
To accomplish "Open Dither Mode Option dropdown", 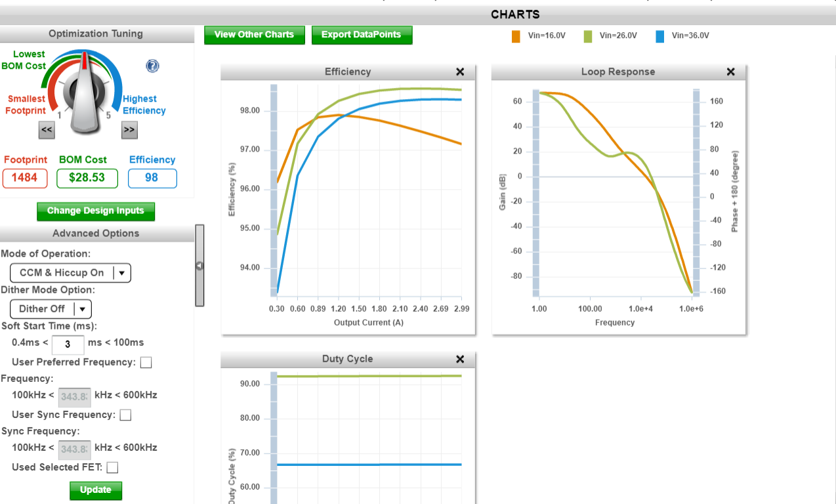I will click(x=51, y=309).
